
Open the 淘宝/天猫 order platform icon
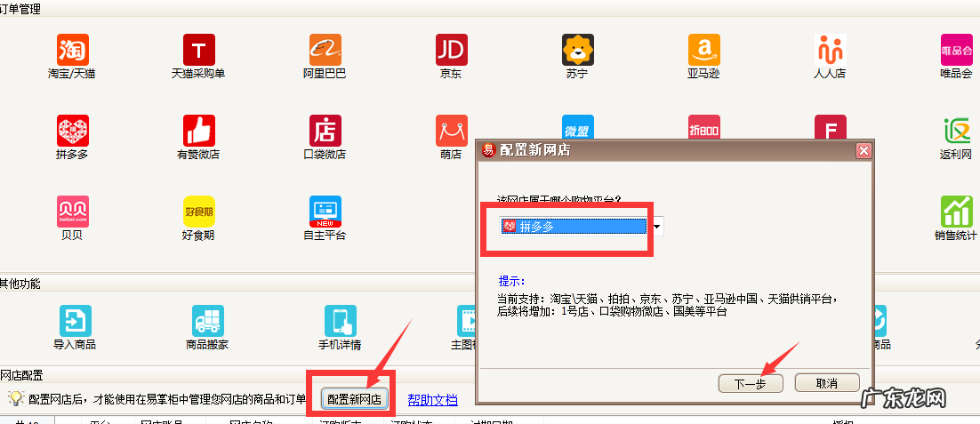[x=73, y=50]
